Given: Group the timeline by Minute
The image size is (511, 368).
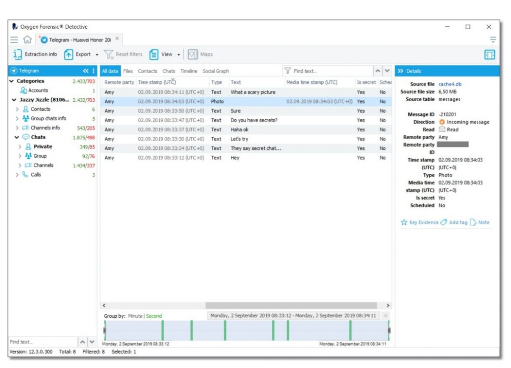Looking at the screenshot, I should (x=135, y=316).
